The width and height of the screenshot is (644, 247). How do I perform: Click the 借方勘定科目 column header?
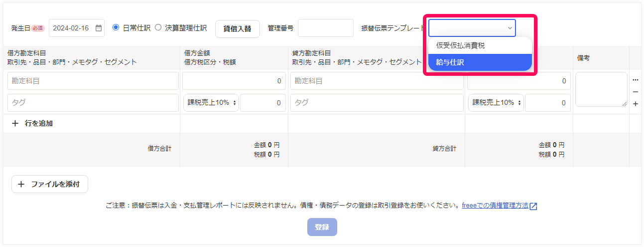pyautogui.click(x=27, y=53)
